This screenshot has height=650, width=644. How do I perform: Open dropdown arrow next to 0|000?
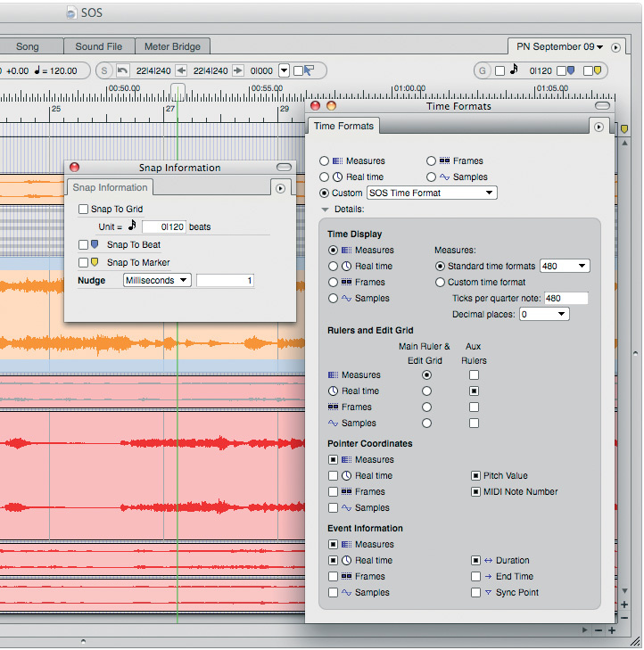click(284, 70)
